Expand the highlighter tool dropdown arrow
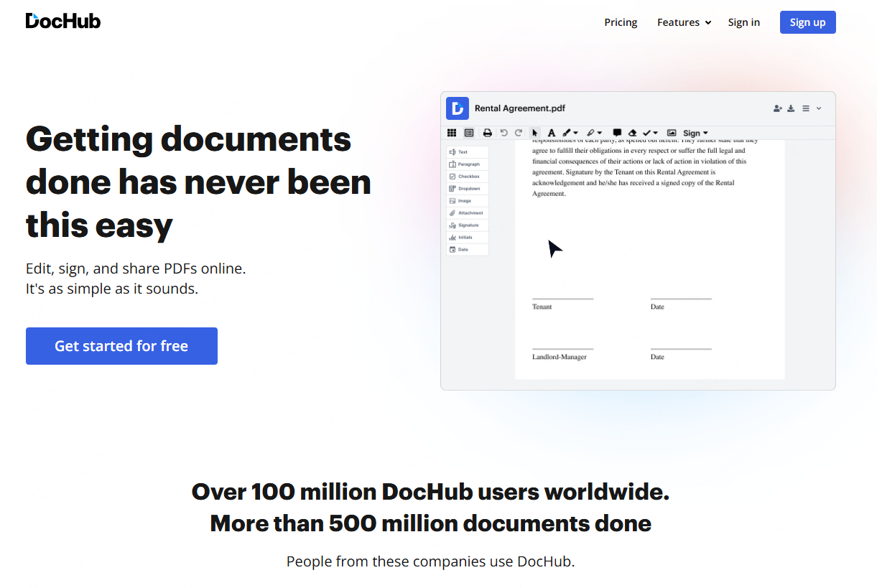Image resolution: width=877 pixels, height=588 pixels. tap(599, 133)
